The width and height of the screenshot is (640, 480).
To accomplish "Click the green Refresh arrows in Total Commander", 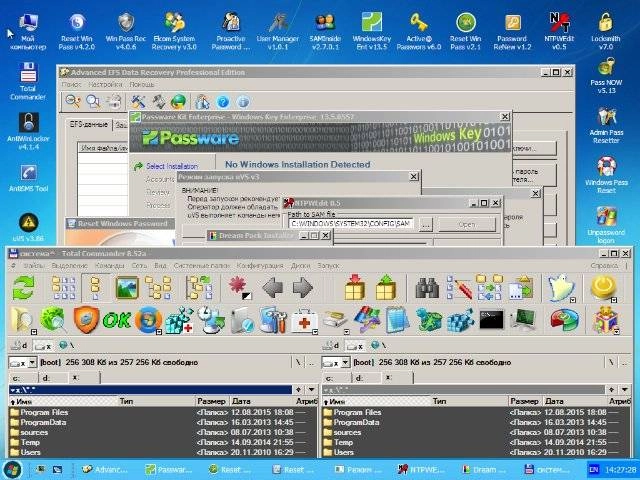I will (23, 287).
